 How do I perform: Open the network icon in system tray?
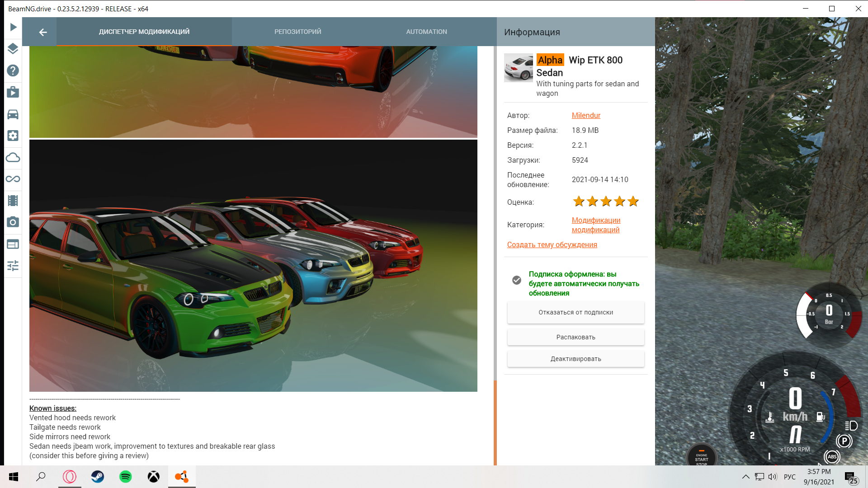click(x=759, y=477)
